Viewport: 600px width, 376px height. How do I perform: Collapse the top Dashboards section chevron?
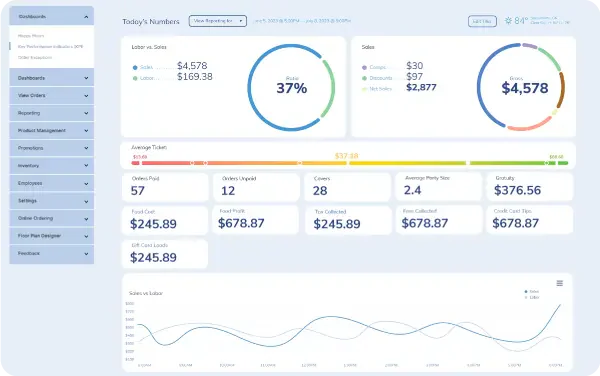tap(86, 17)
